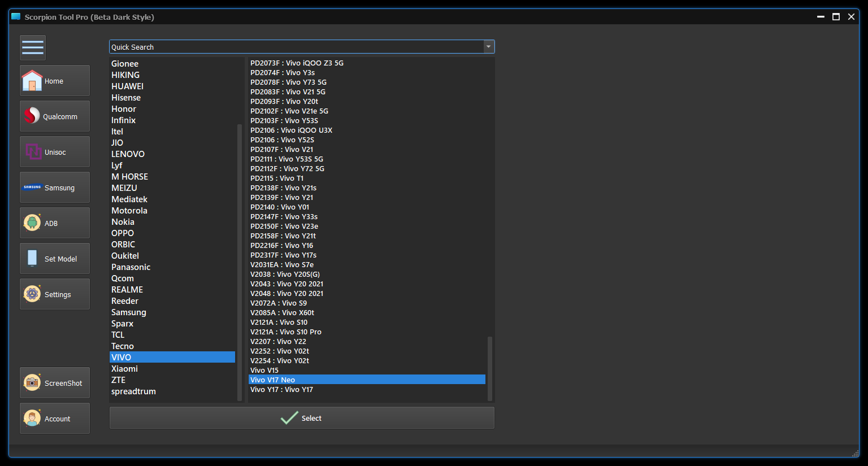The width and height of the screenshot is (868, 466).
Task: Open the Home section via house icon
Action: tap(32, 81)
